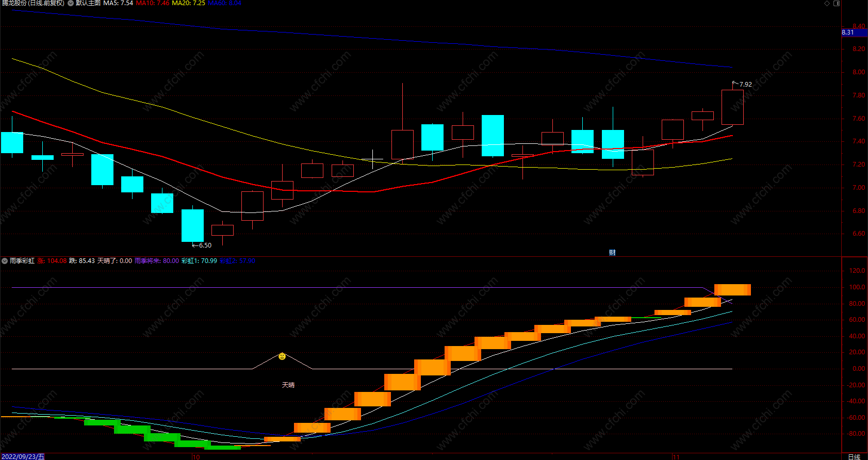Click the lowest cyan candlestick near 6.50
The height and width of the screenshot is (460, 868).
(x=192, y=225)
